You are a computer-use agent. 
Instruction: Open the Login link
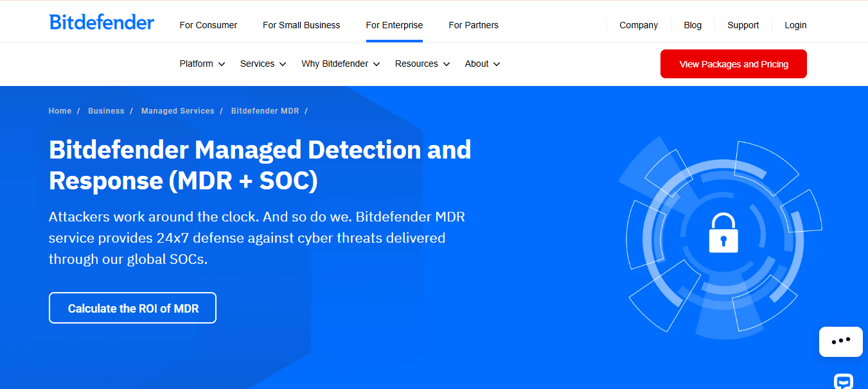[795, 25]
